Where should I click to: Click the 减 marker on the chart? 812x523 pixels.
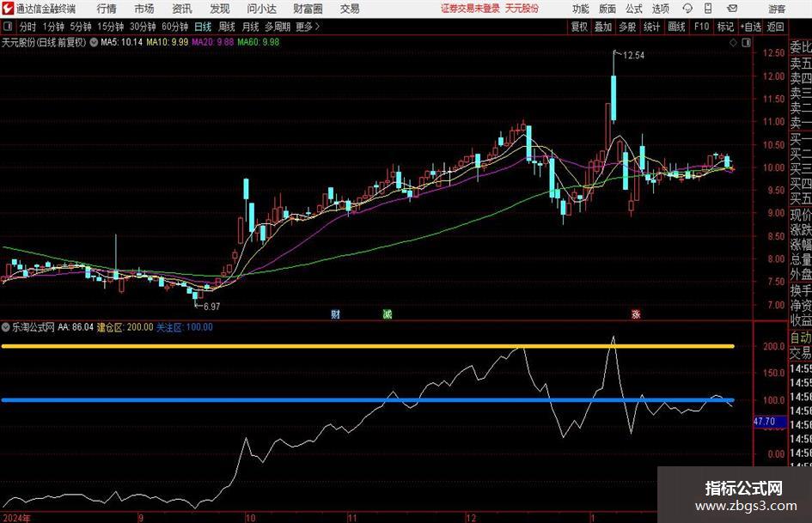pos(388,314)
